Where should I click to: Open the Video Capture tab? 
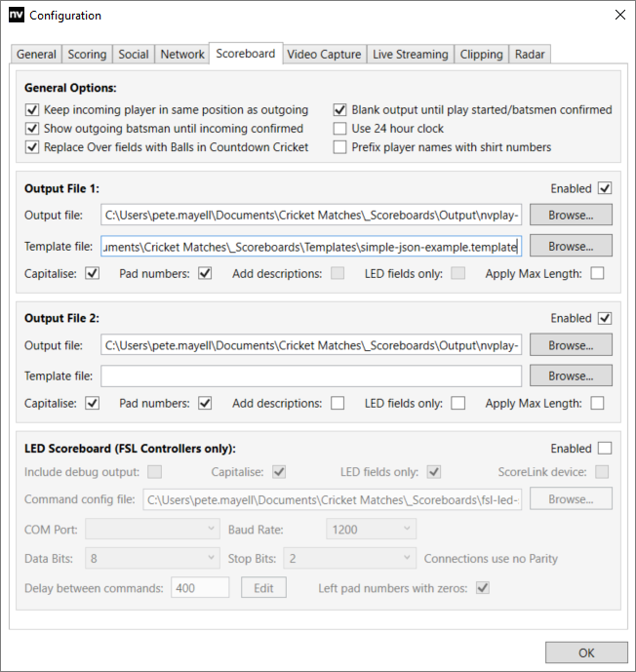click(324, 55)
